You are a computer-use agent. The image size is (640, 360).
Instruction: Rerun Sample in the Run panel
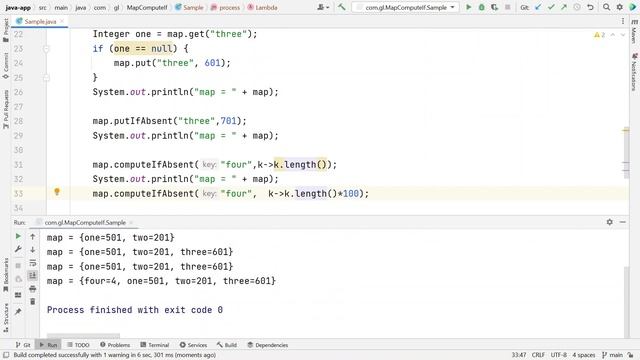18,236
